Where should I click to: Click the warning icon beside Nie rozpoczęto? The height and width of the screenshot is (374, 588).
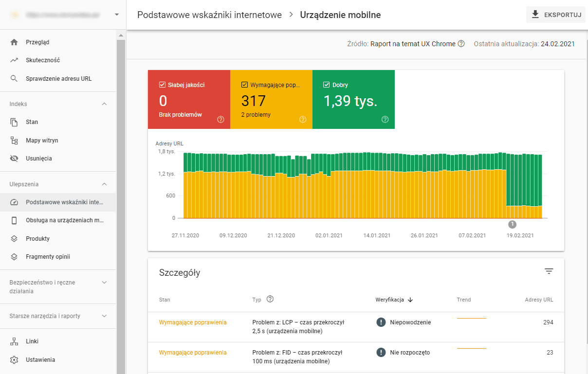(381, 353)
